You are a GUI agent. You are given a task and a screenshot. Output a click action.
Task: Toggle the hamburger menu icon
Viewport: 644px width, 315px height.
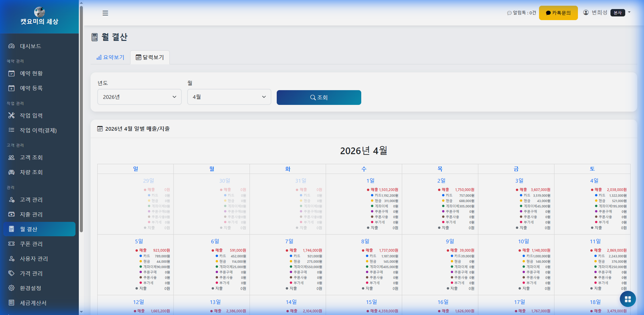pyautogui.click(x=105, y=13)
